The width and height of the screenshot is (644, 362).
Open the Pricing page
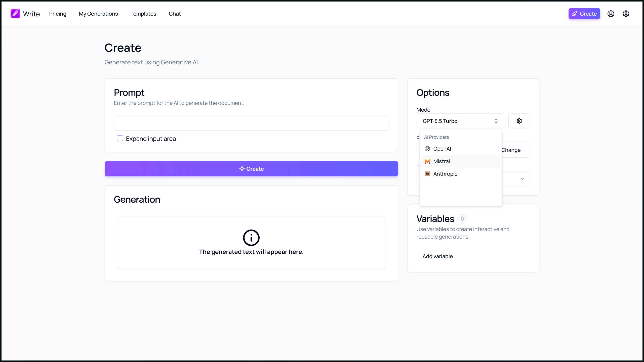coord(58,14)
